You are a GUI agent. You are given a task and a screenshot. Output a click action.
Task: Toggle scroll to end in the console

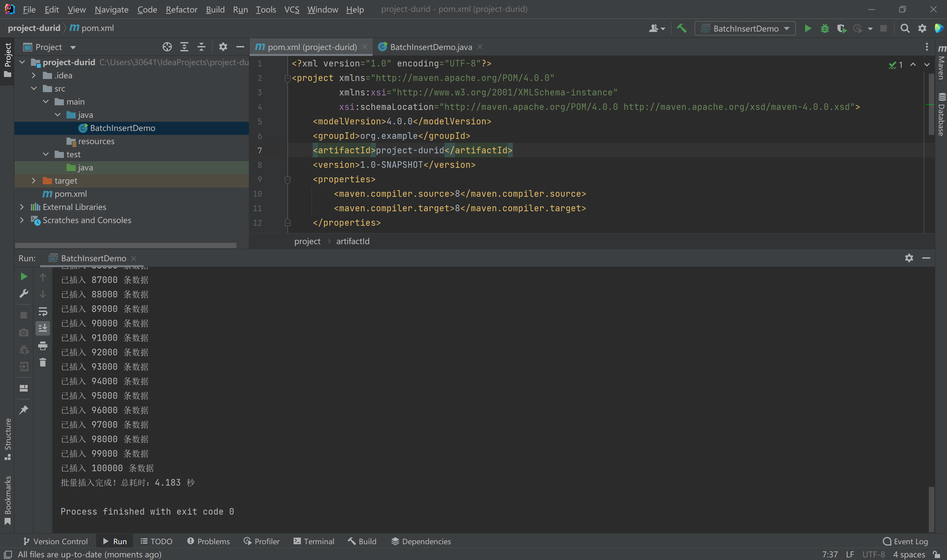click(43, 328)
